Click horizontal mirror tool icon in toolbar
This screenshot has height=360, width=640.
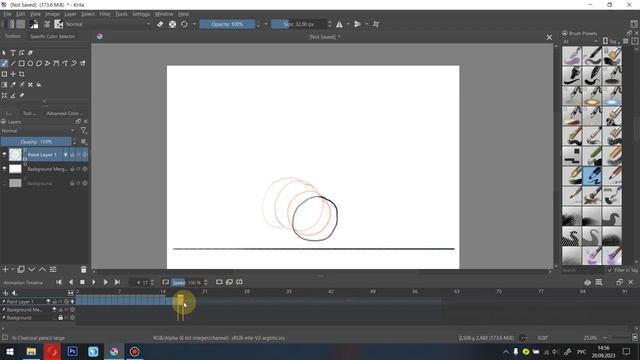pyautogui.click(x=339, y=24)
